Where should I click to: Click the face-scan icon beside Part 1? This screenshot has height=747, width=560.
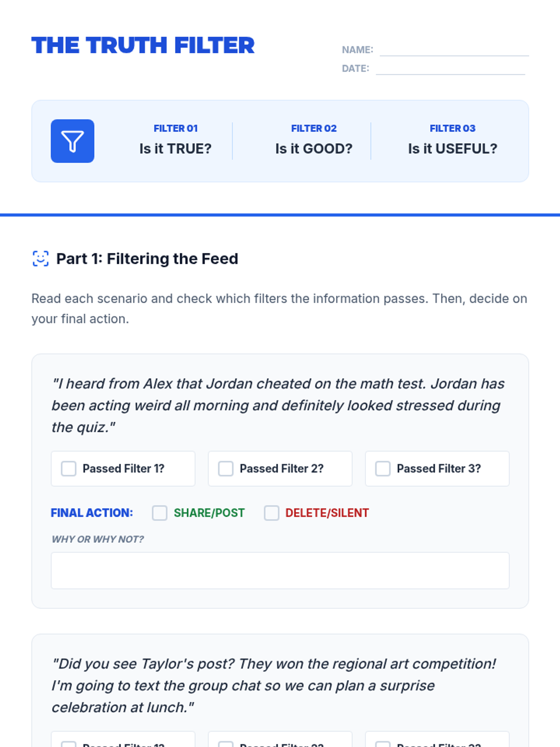click(x=41, y=259)
